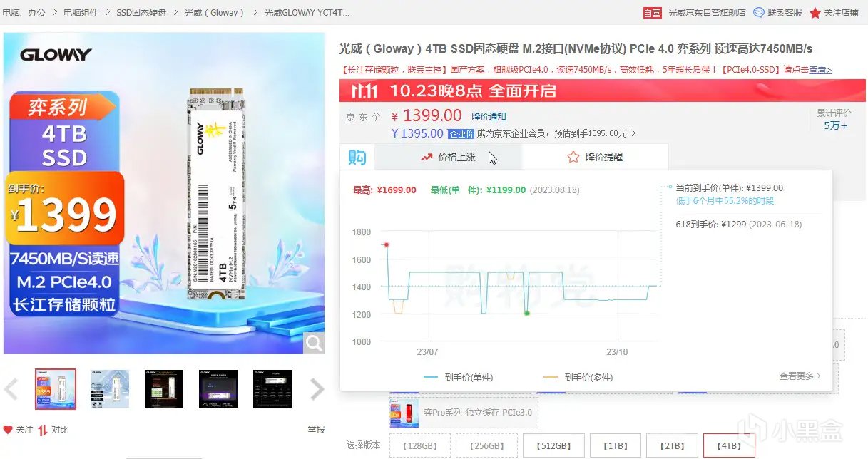
Task: Show previous thumbnails with left arrow
Action: coord(11,389)
